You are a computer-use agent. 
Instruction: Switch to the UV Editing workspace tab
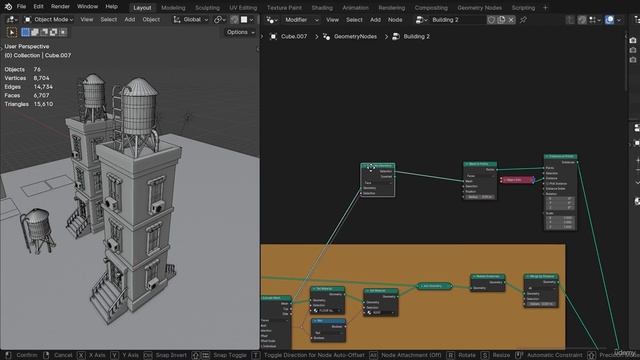coord(243,8)
